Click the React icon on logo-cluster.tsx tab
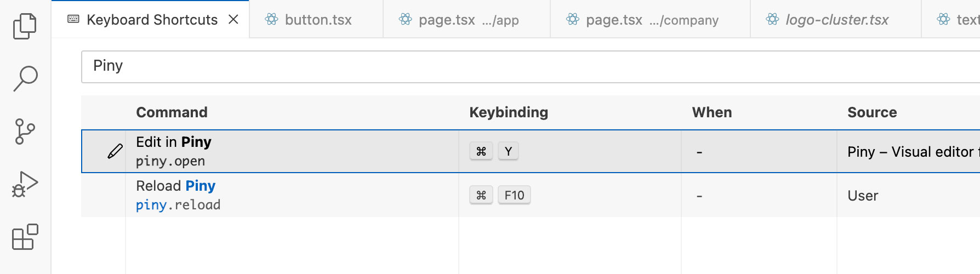The height and width of the screenshot is (274, 980). point(772,20)
